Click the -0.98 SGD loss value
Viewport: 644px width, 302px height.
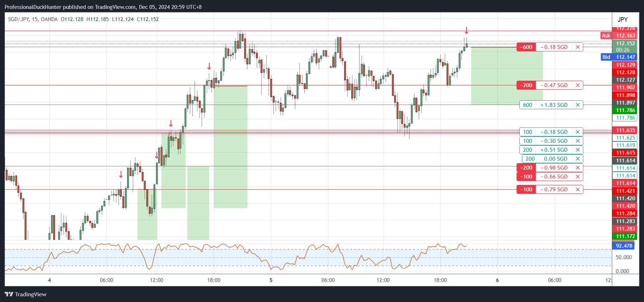pyautogui.click(x=554, y=168)
